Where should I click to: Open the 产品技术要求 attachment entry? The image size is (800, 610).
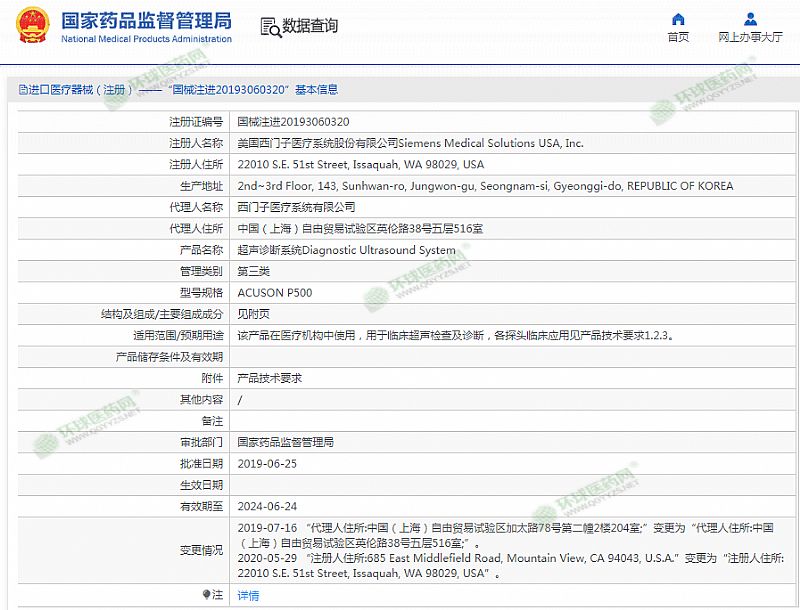pyautogui.click(x=269, y=378)
